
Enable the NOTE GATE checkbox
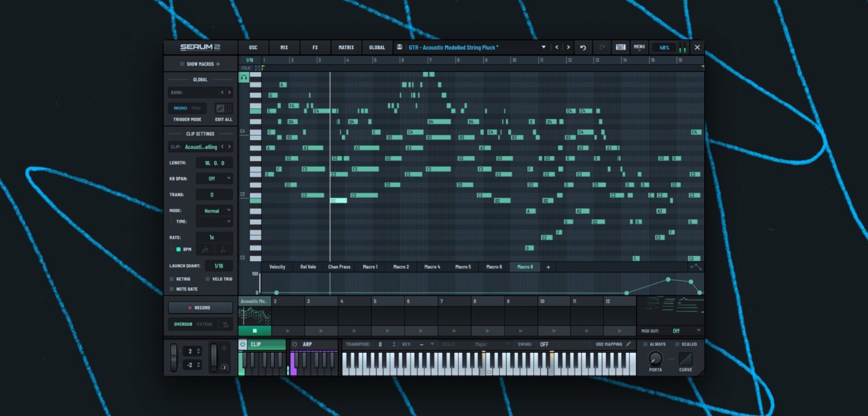pos(171,289)
